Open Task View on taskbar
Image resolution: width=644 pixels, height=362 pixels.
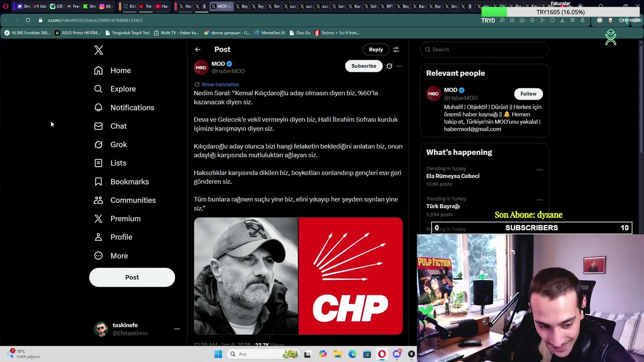(307, 354)
